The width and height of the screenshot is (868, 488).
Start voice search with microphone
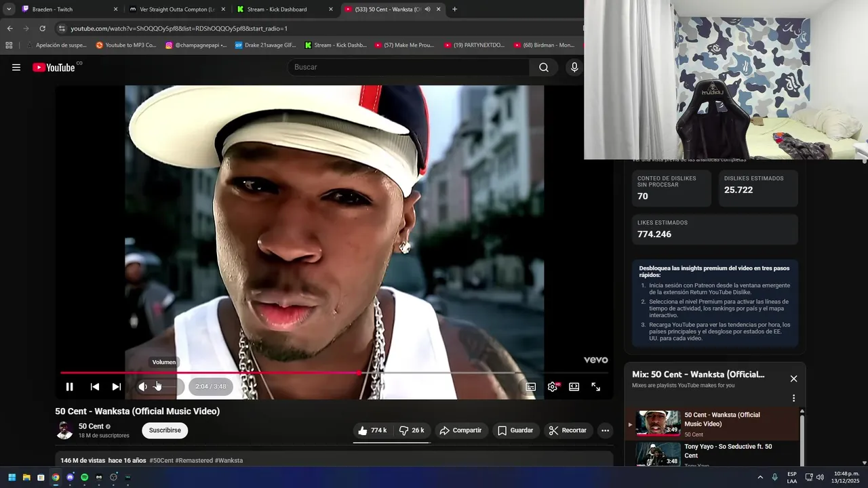(574, 67)
